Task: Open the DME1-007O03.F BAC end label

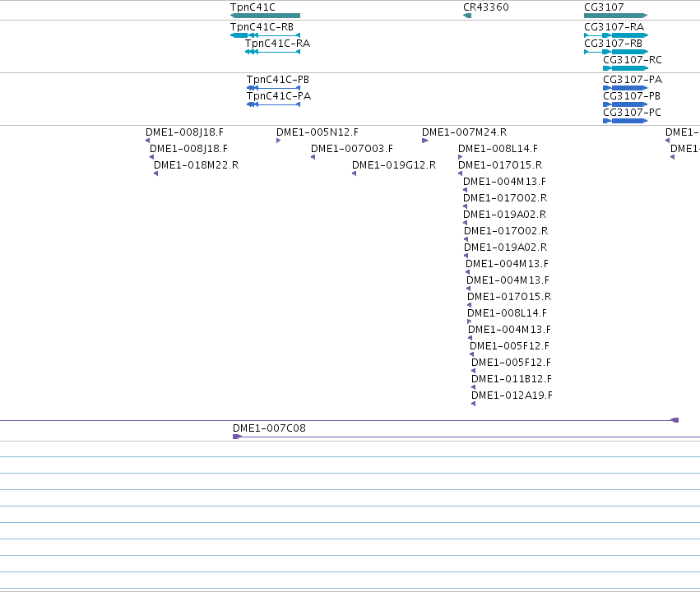Action: pos(352,149)
